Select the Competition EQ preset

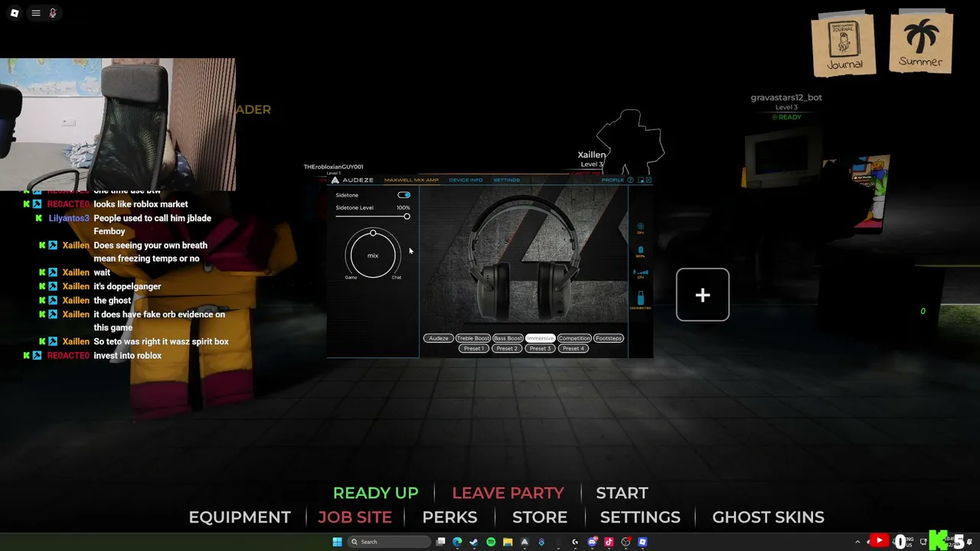tap(574, 338)
